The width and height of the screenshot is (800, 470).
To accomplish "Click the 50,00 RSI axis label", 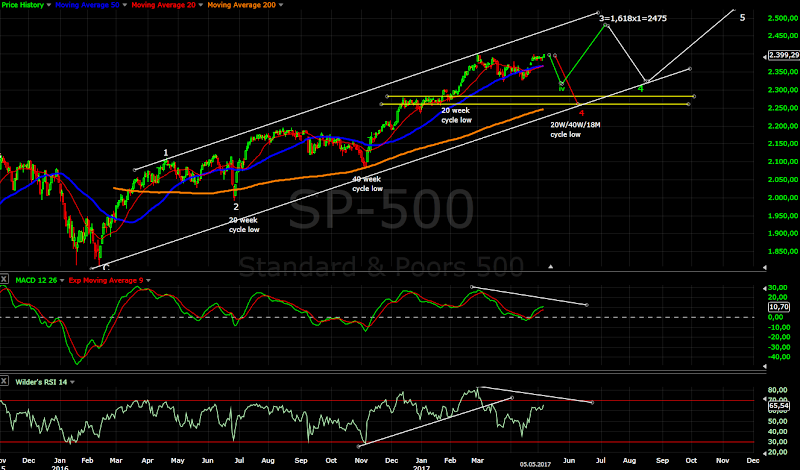I will coord(779,421).
